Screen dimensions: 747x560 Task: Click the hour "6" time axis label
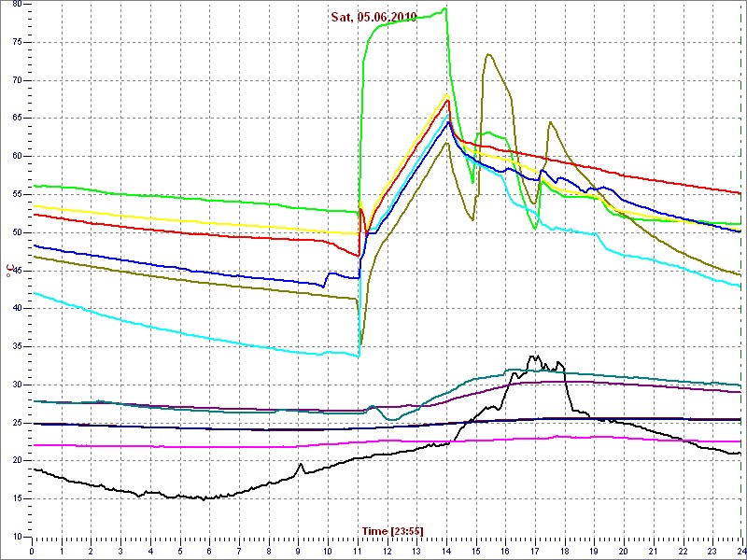pyautogui.click(x=209, y=551)
